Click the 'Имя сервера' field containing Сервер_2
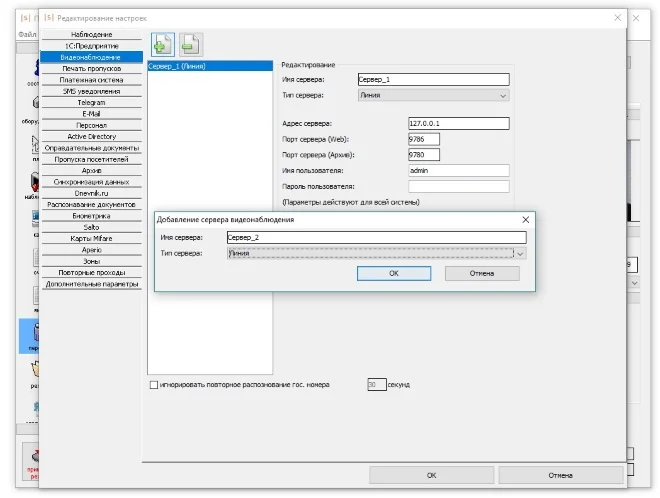Image resolution: width=660 pixels, height=498 pixels. point(375,237)
